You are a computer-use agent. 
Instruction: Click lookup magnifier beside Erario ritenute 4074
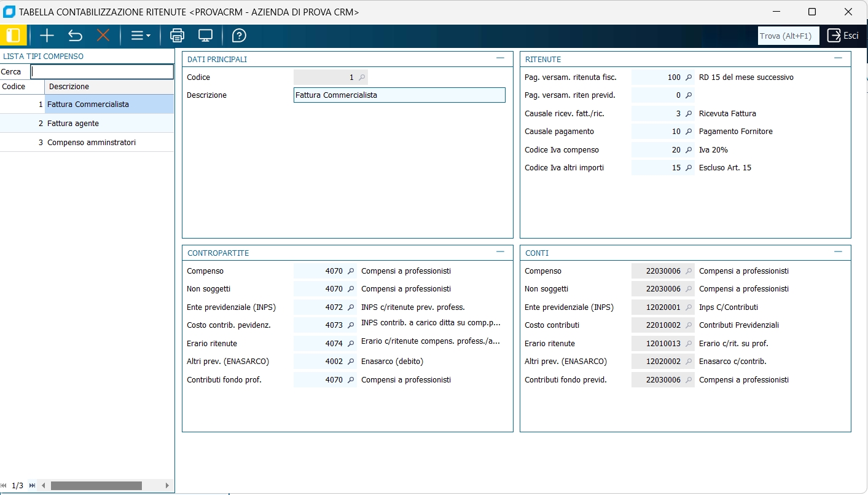tap(351, 344)
